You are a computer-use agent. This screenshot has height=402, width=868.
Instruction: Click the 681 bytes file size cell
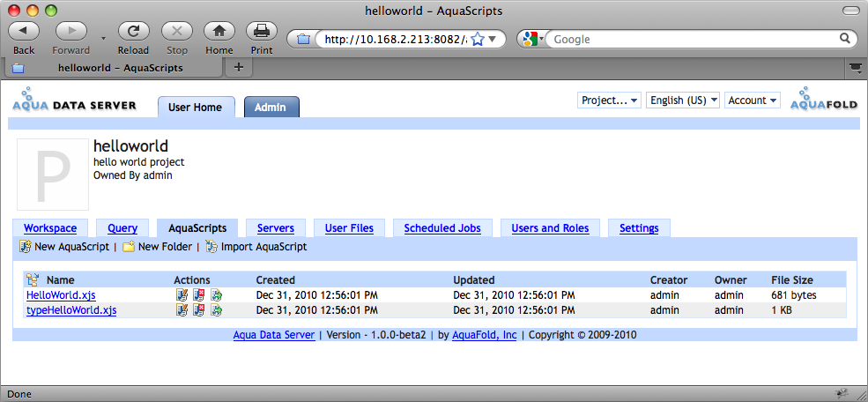794,295
